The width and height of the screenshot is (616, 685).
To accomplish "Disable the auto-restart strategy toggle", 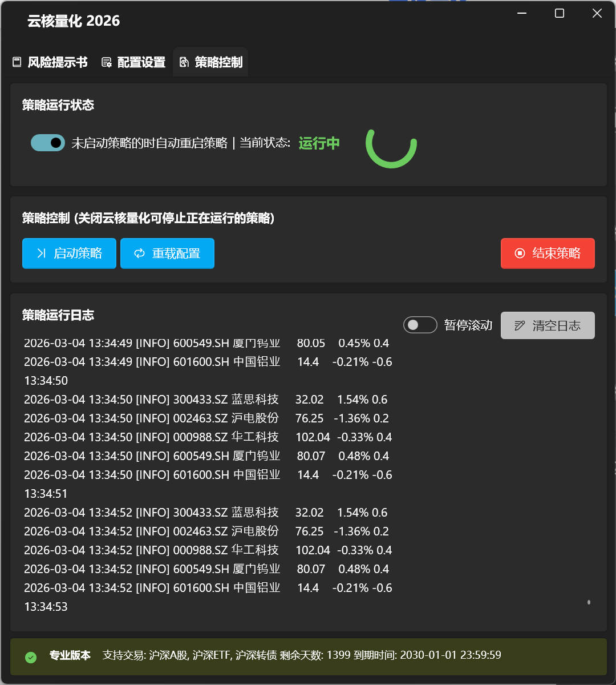I will pos(48,143).
